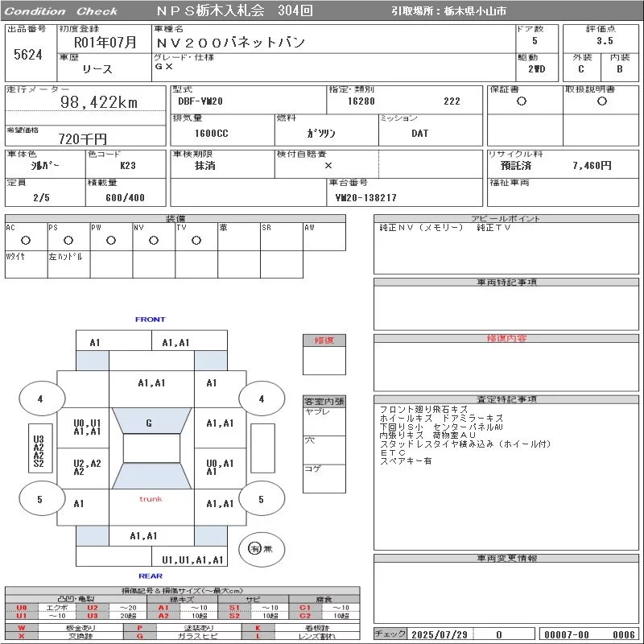
Task: Select the note センターパネルAU
Action: click(x=469, y=427)
